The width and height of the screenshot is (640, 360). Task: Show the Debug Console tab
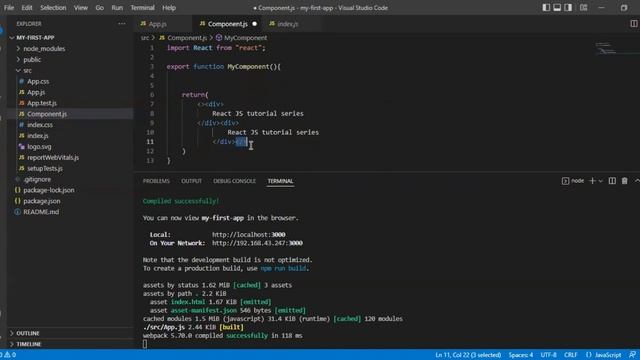click(x=234, y=181)
